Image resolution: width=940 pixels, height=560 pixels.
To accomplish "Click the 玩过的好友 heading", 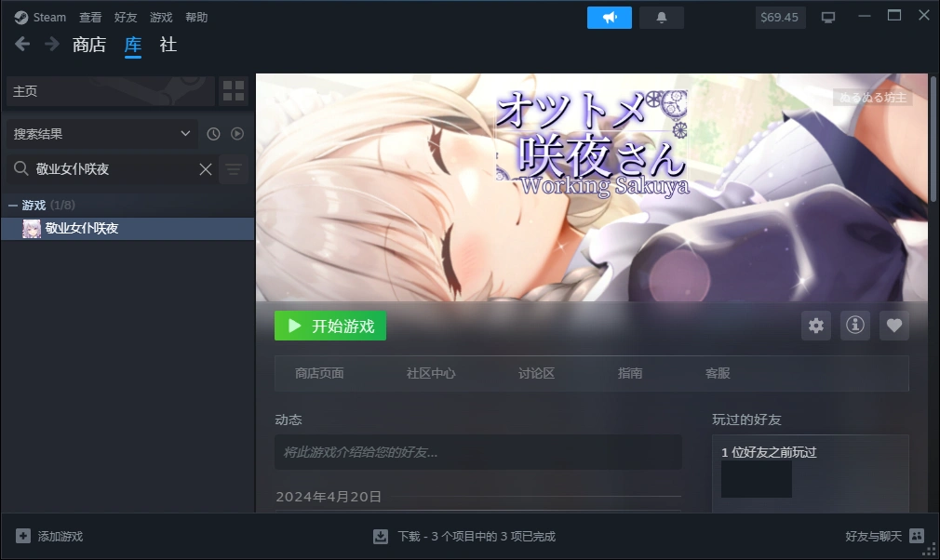I will coord(747,420).
